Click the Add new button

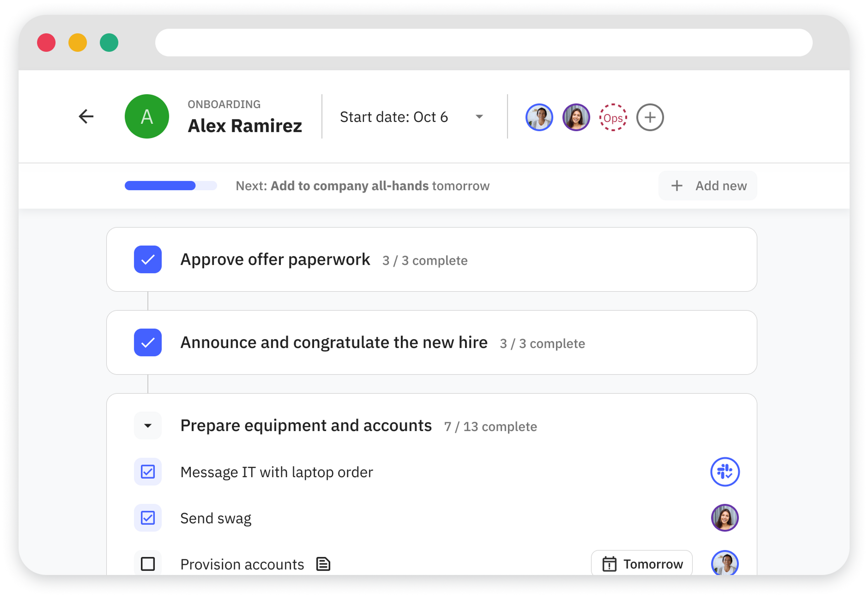point(708,186)
